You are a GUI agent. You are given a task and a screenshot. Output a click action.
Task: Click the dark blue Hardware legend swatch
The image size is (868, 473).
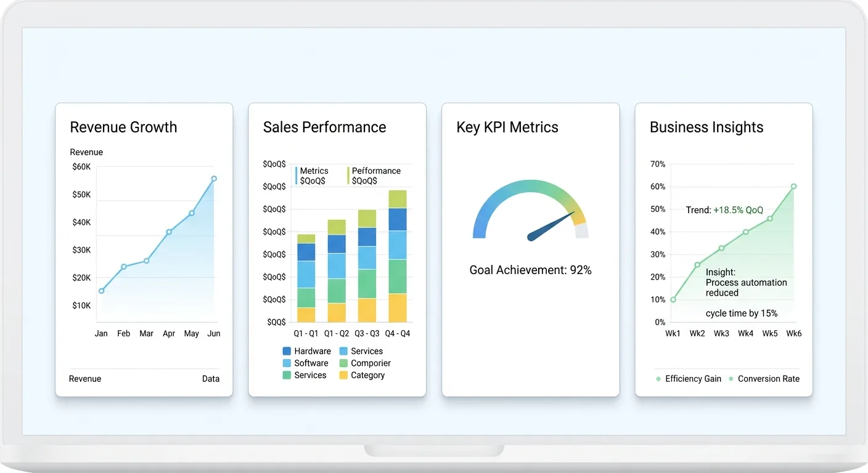[287, 351]
